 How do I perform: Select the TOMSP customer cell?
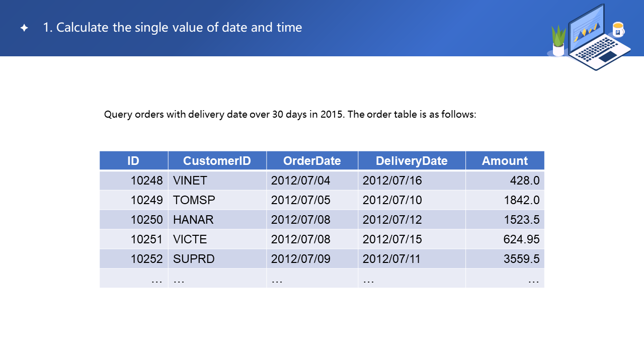(x=194, y=200)
